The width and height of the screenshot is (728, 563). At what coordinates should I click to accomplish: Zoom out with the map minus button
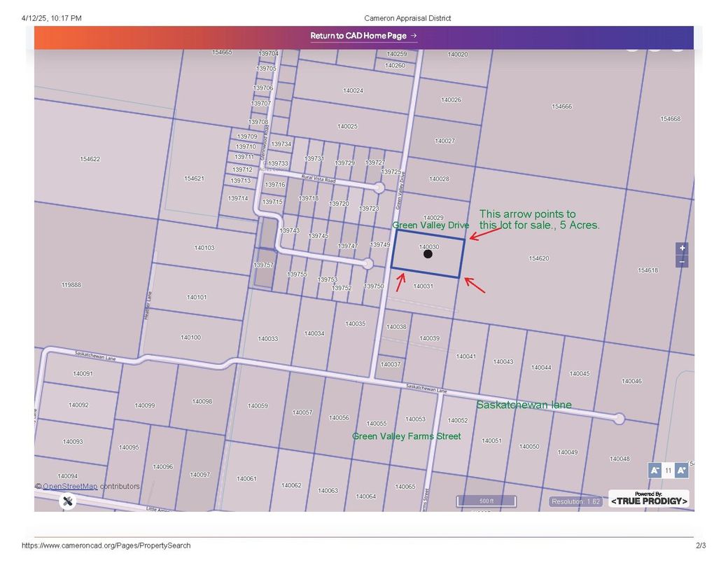(682, 262)
